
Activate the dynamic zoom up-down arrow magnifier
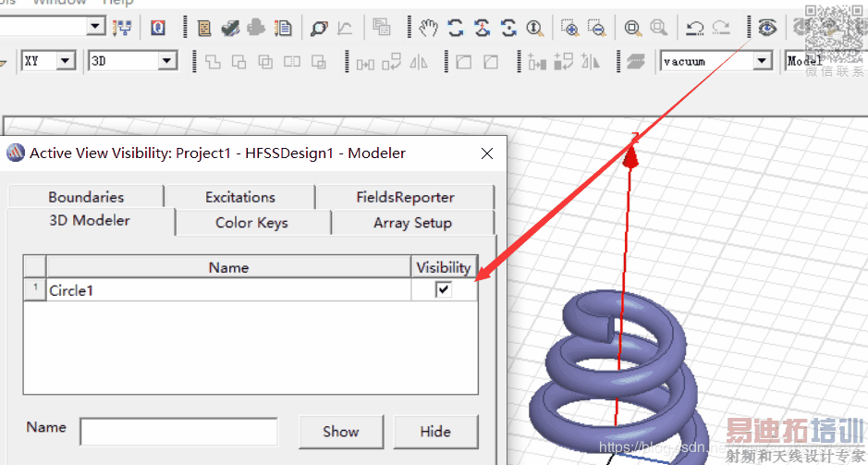[x=534, y=28]
